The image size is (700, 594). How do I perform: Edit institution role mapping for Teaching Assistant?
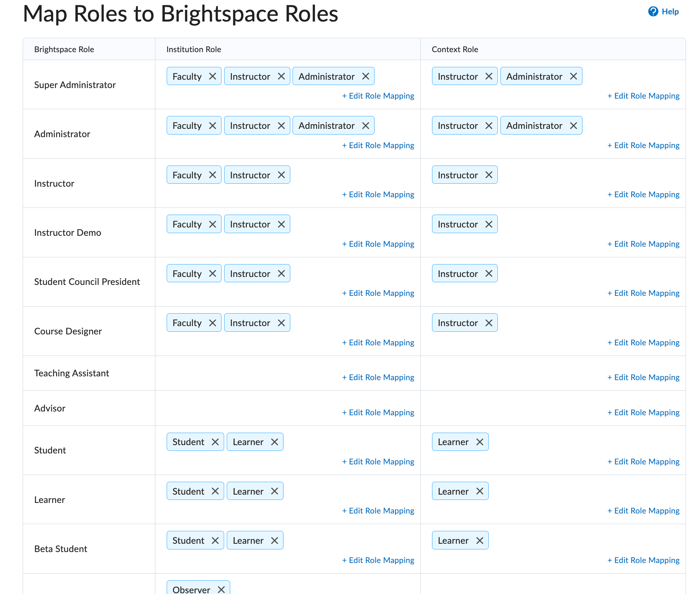pyautogui.click(x=378, y=377)
